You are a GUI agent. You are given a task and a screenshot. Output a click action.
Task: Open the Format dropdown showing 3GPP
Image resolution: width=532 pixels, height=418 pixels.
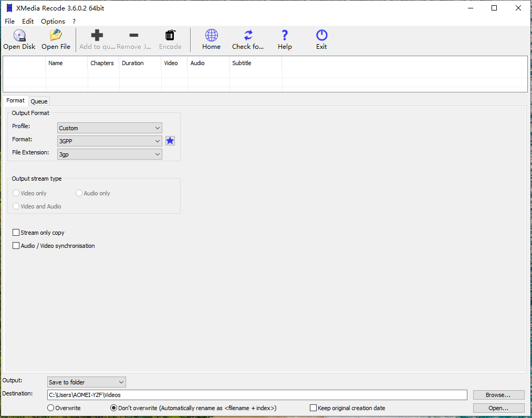tap(110, 141)
